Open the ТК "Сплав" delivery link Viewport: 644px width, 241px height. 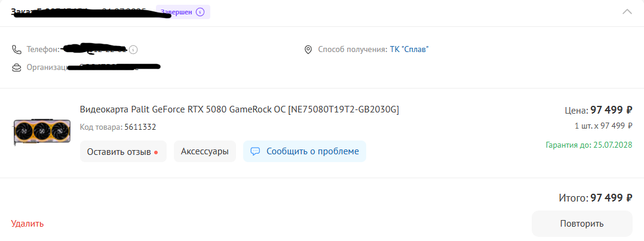(x=409, y=49)
